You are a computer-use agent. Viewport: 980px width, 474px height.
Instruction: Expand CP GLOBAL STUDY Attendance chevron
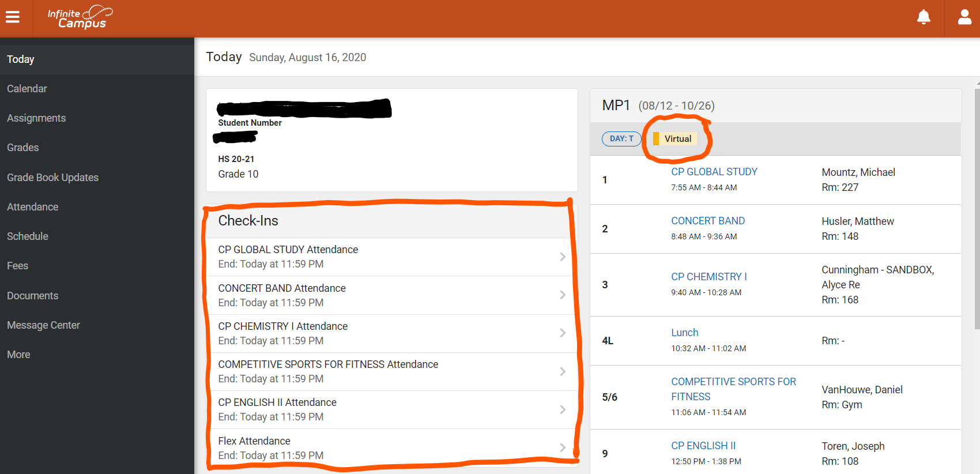pyautogui.click(x=563, y=257)
